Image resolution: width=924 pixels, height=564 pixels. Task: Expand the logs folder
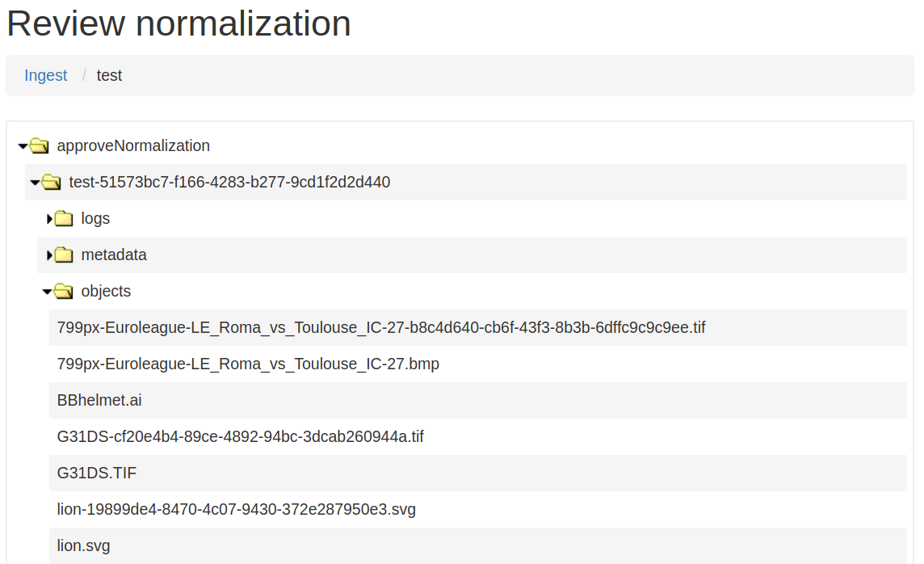pos(49,218)
